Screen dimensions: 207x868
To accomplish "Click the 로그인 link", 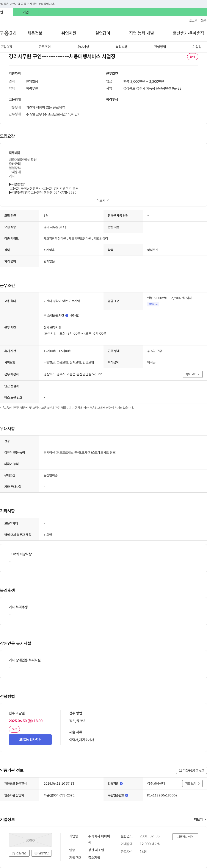I will point(193,20).
